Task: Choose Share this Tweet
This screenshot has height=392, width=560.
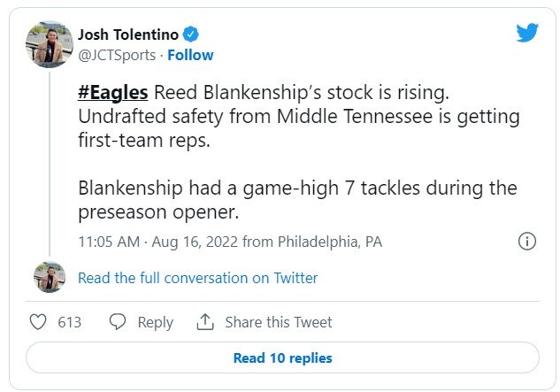Action: tap(278, 322)
